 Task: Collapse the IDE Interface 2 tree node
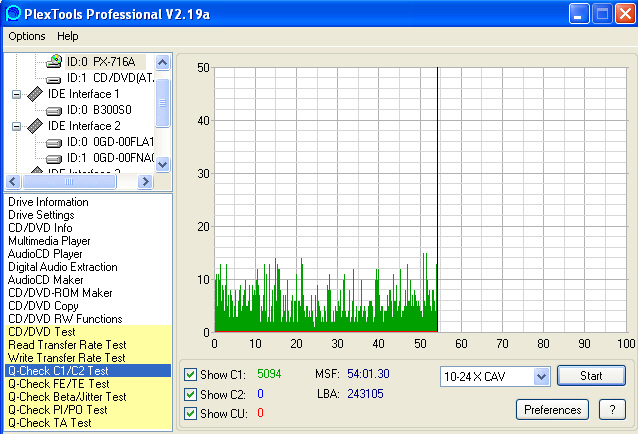pyautogui.click(x=16, y=126)
